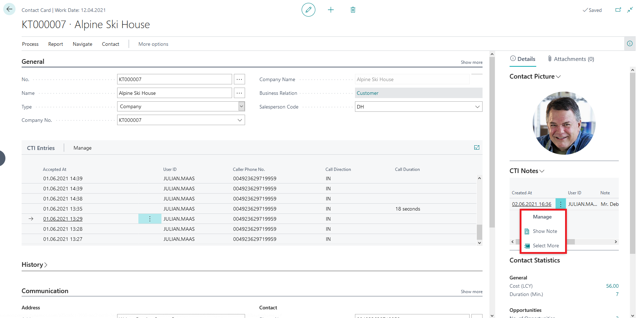Open Cost (LCY) value 56,00

612,286
